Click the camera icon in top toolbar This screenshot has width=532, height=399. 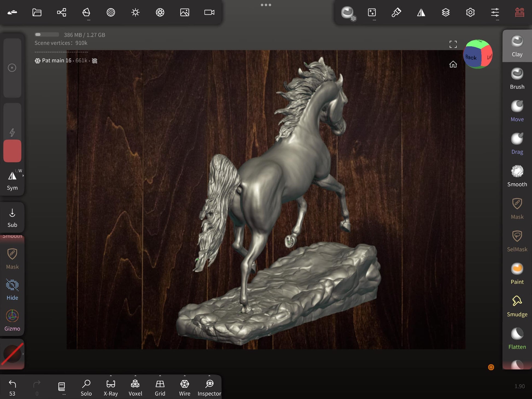pyautogui.click(x=209, y=12)
